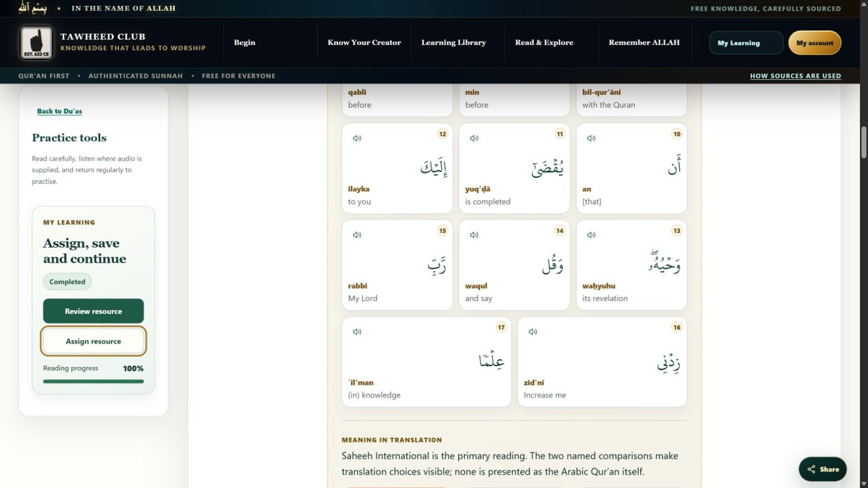Play audio for the word ilayka

coord(357,138)
